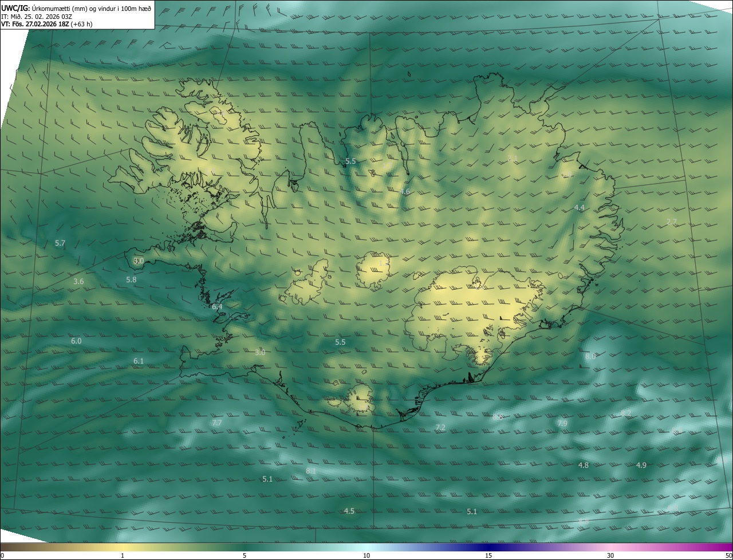Click the 4.5 precipitation value
This screenshot has height=560, width=733.
[349, 511]
